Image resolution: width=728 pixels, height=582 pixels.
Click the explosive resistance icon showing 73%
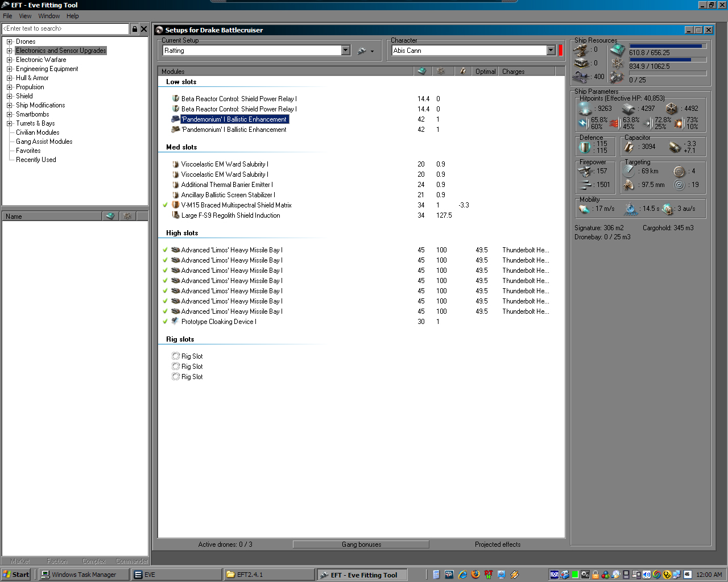click(679, 123)
